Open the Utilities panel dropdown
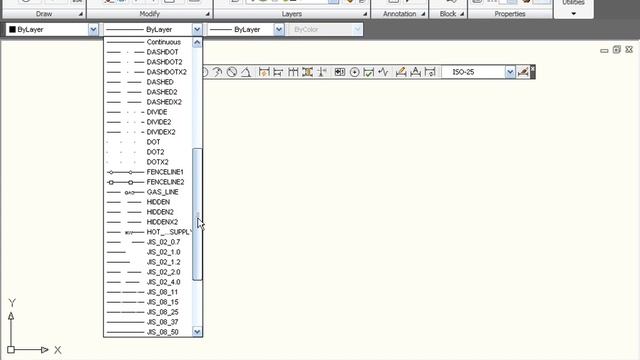 click(573, 13)
